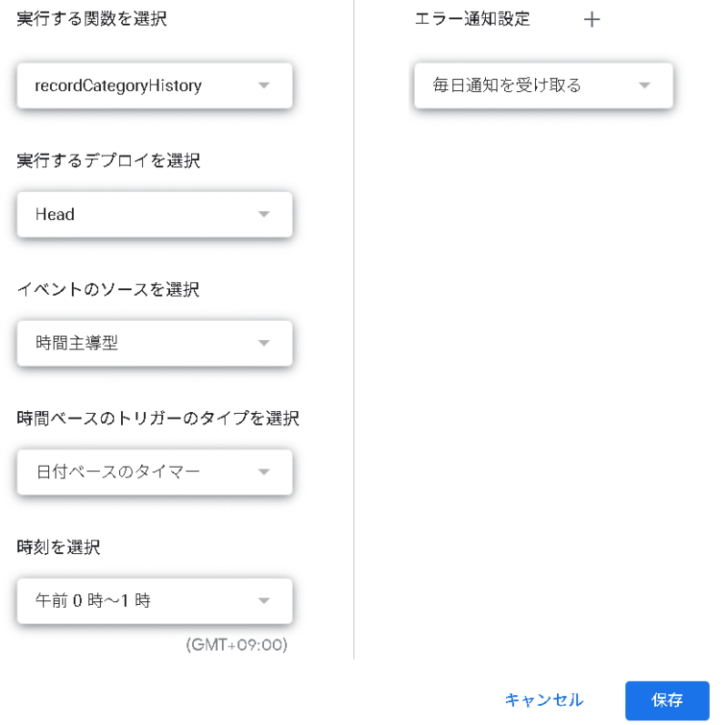This screenshot has height=725, width=728.
Task: Click the 実行する関数を選択 label
Action: pyautogui.click(x=92, y=19)
